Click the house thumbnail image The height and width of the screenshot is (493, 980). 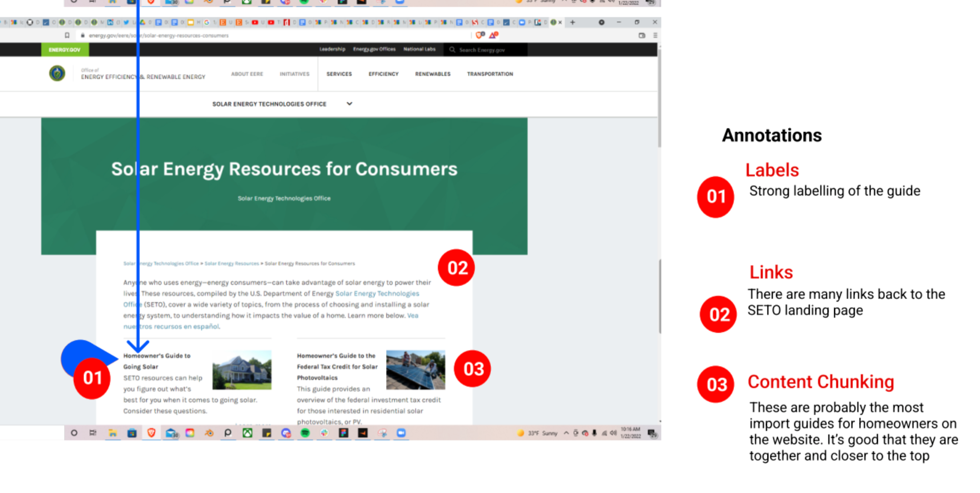(x=242, y=370)
